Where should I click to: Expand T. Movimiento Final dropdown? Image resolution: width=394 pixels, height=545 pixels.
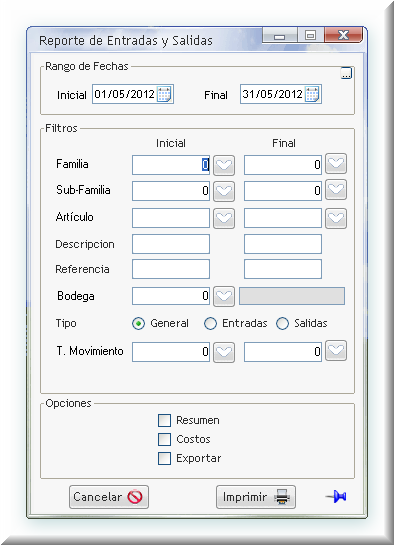336,350
